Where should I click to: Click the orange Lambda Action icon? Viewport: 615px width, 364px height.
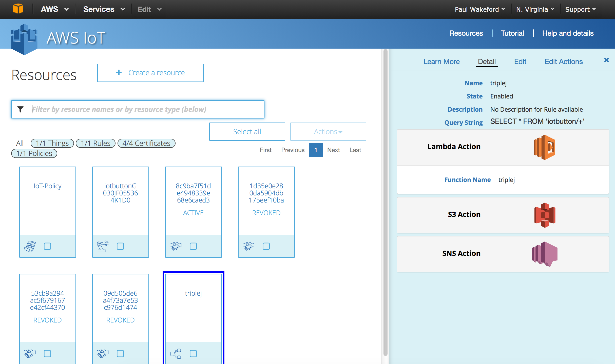point(545,147)
